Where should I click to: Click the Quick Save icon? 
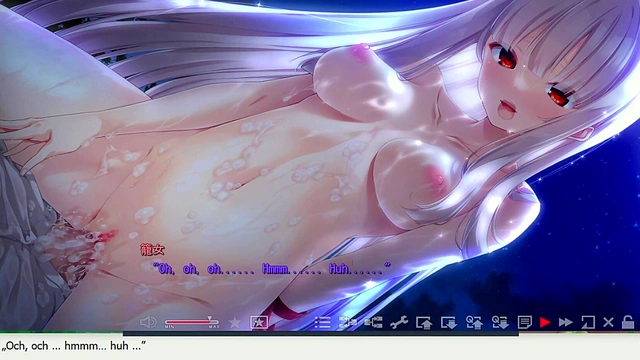pyautogui.click(x=474, y=322)
